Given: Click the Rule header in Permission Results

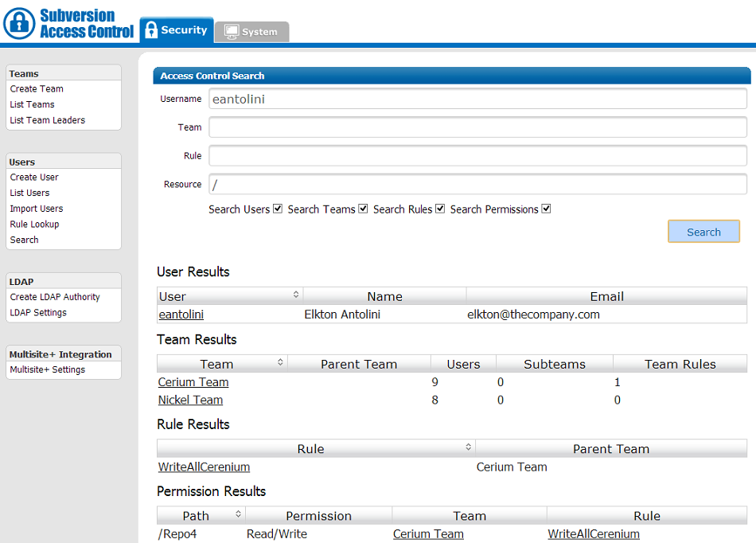Looking at the screenshot, I should (x=646, y=516).
